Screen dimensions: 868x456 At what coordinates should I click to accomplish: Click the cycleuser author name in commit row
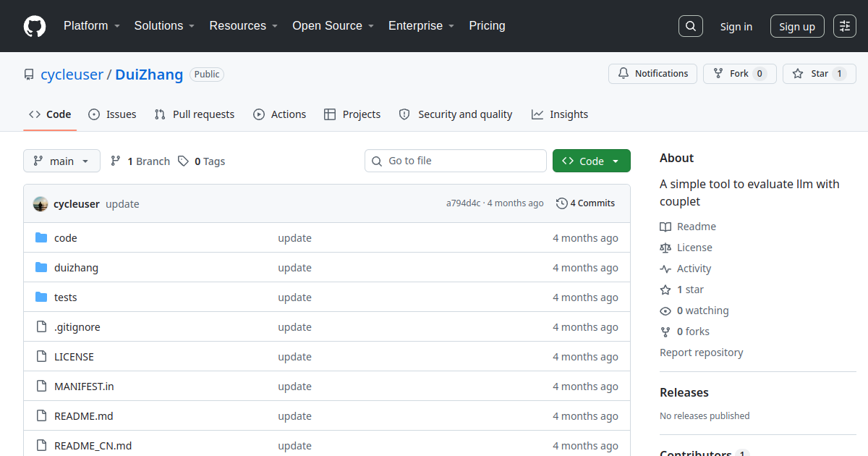[x=77, y=204]
